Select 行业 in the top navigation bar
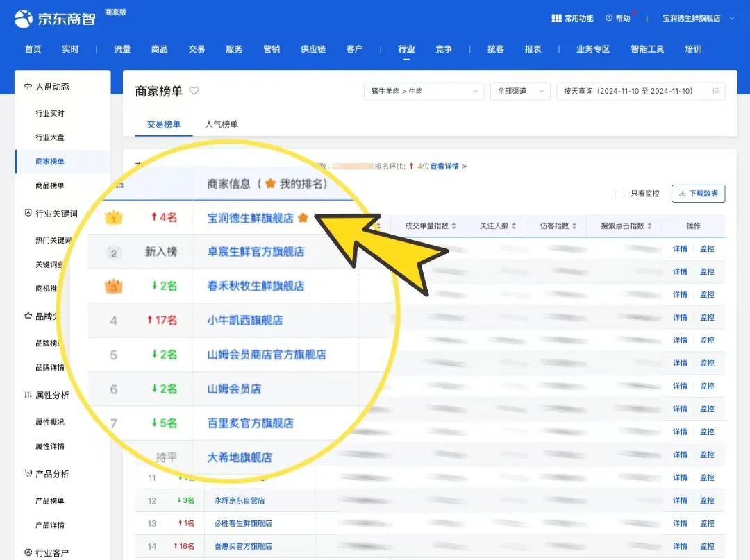750x560 pixels. (406, 49)
